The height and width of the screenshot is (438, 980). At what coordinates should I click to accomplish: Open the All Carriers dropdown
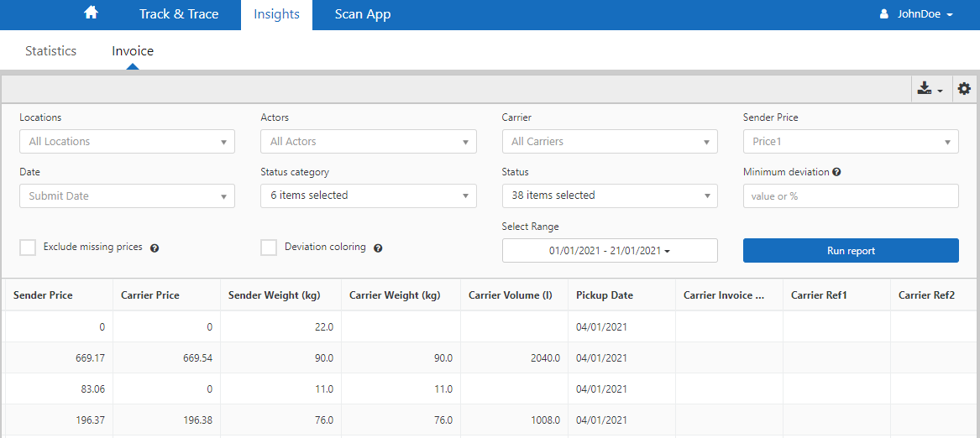(609, 142)
